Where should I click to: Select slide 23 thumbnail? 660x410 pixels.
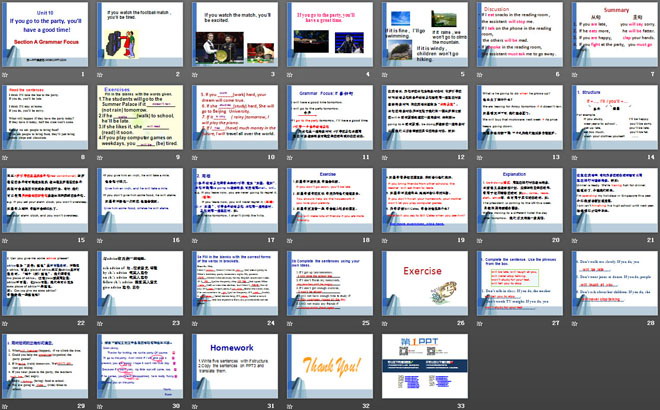pyautogui.click(x=140, y=283)
